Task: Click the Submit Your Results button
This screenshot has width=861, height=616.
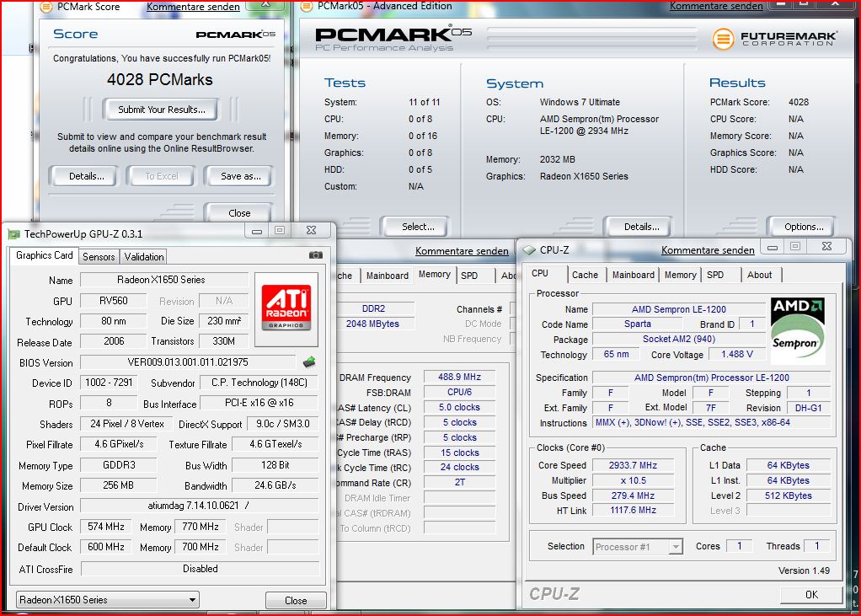Action: [162, 110]
